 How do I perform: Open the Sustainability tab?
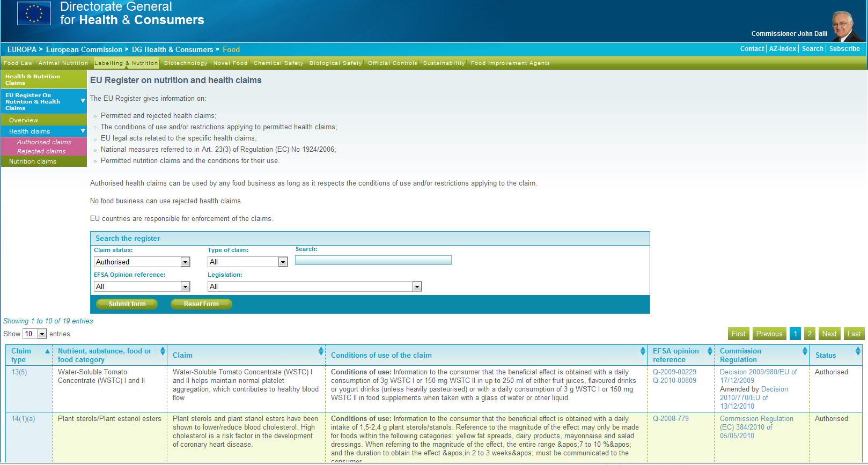(444, 63)
